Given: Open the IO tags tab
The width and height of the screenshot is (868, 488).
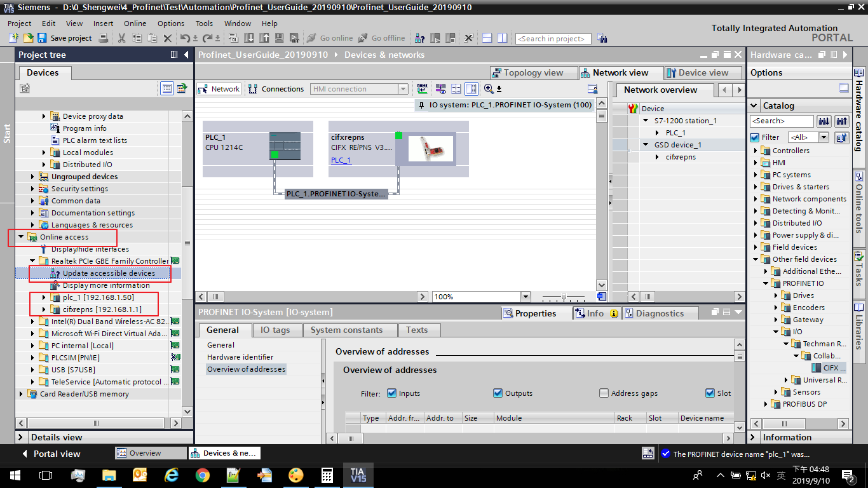Looking at the screenshot, I should (x=275, y=330).
